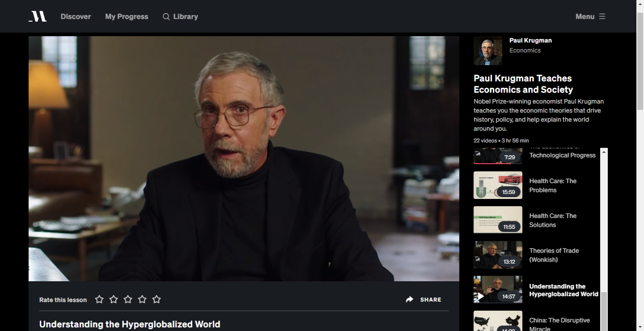Select the Technological Progress lesson title
The height and width of the screenshot is (331, 644).
pyautogui.click(x=563, y=153)
